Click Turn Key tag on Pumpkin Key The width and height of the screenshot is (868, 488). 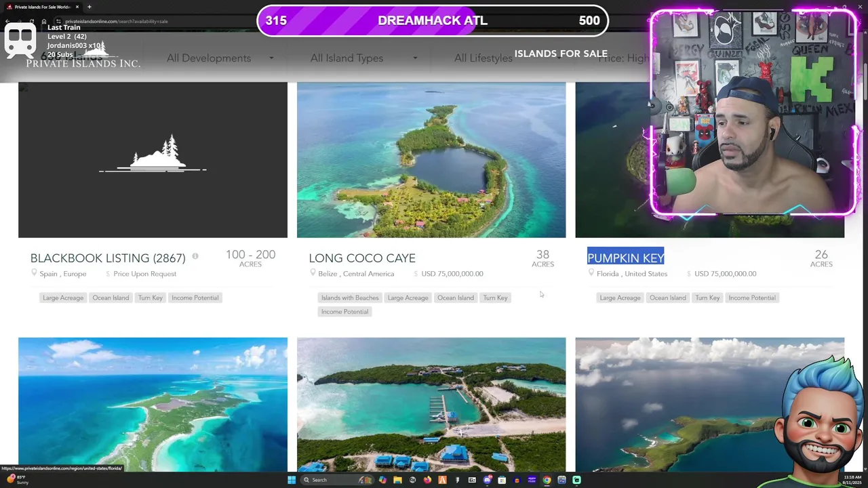707,298
